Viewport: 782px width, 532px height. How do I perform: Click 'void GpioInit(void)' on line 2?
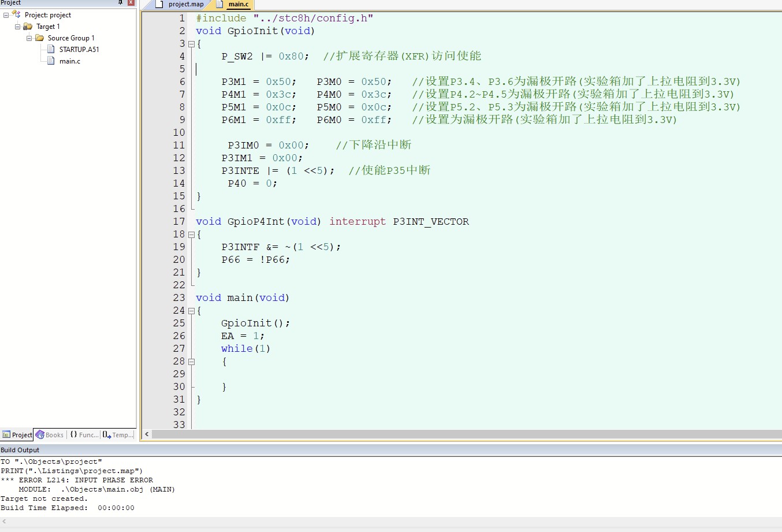[x=255, y=31]
